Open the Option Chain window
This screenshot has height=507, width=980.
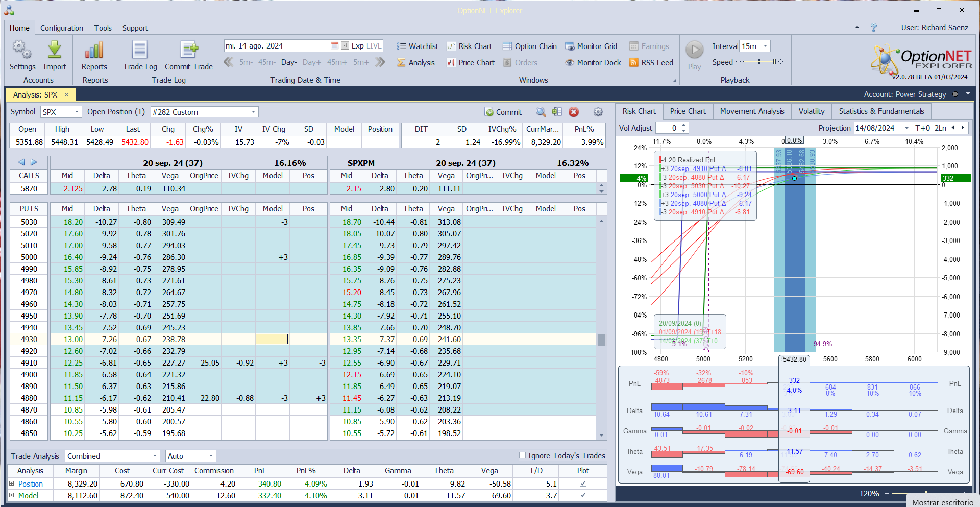click(x=530, y=46)
